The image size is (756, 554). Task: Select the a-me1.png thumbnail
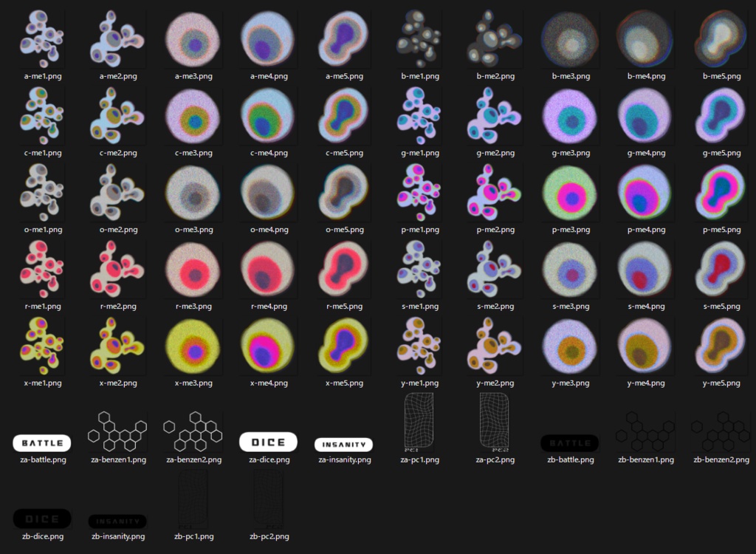(x=42, y=39)
